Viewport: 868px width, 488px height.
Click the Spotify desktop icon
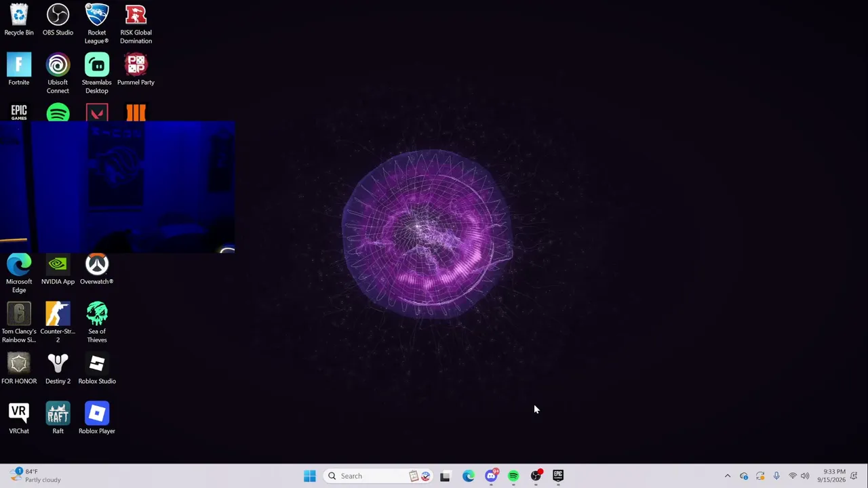pos(58,113)
